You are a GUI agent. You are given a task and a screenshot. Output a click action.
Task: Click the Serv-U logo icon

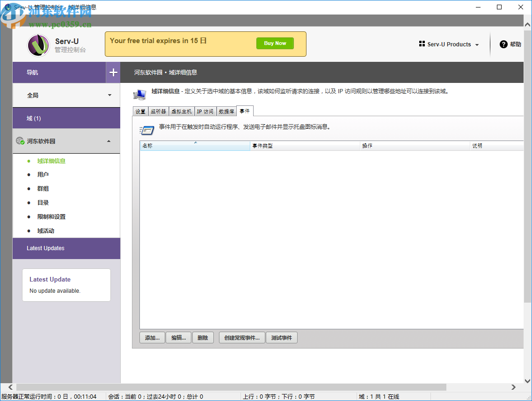tap(38, 45)
